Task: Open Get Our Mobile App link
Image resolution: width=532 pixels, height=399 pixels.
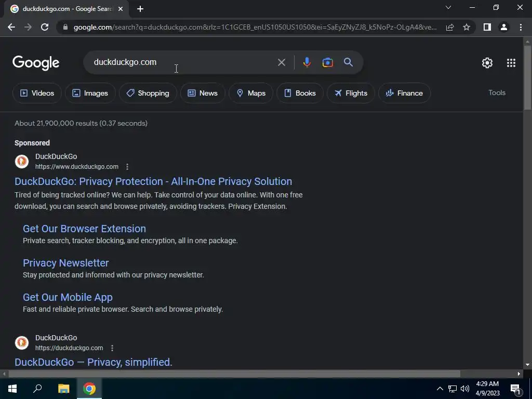Action: pos(68,297)
